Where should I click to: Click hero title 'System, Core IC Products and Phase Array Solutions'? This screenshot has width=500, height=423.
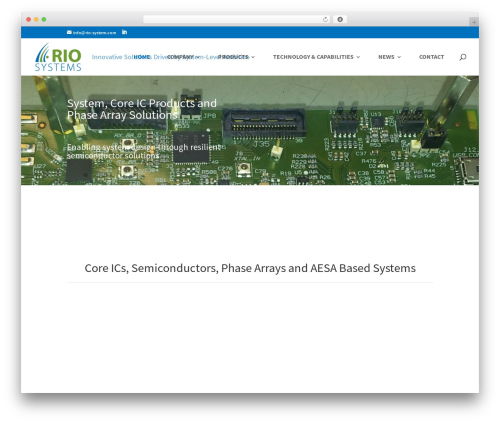point(142,109)
